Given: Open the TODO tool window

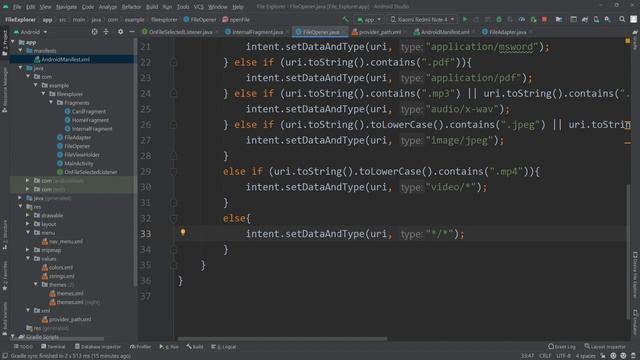Looking at the screenshot, I should [x=23, y=347].
